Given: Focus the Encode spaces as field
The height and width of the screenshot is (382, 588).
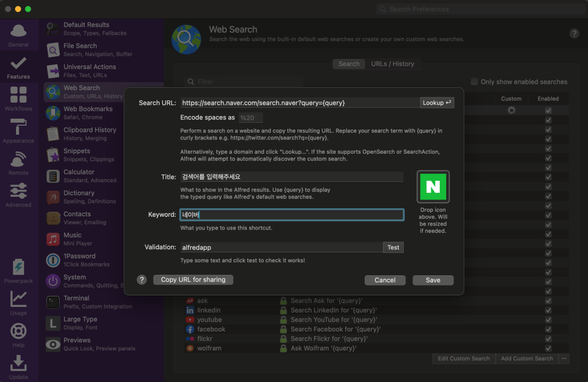Looking at the screenshot, I should [x=250, y=118].
